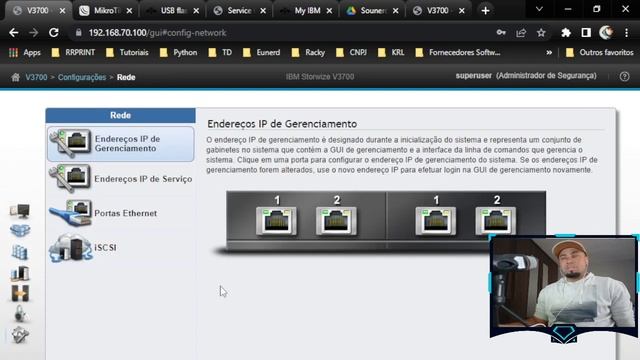
Task: Open the Chrome three-dot menu
Action: pyautogui.click(x=626, y=33)
